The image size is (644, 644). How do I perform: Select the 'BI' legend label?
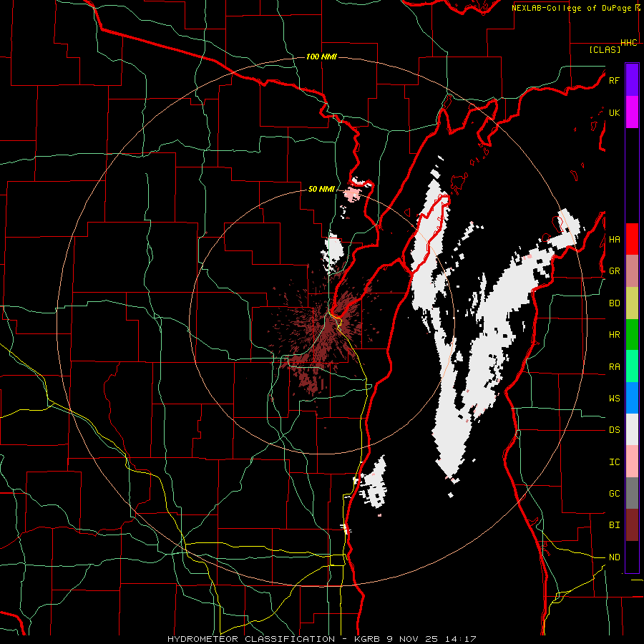coord(614,525)
